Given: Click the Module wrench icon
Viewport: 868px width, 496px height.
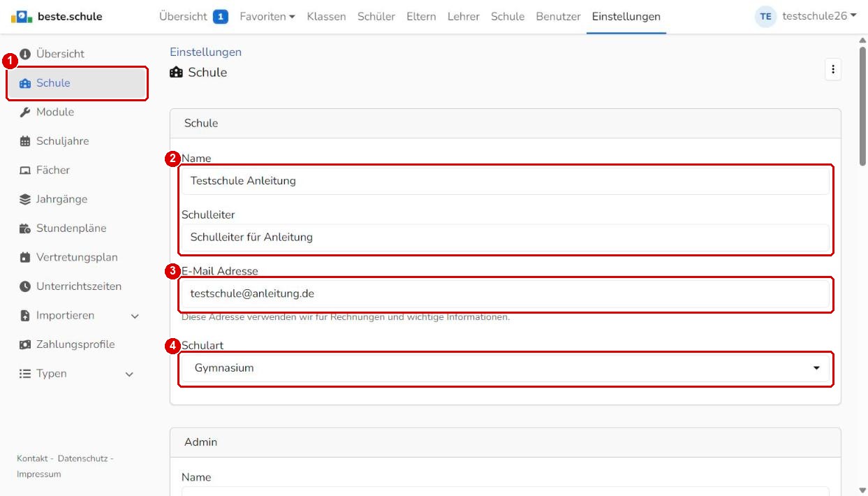Looking at the screenshot, I should click(25, 112).
